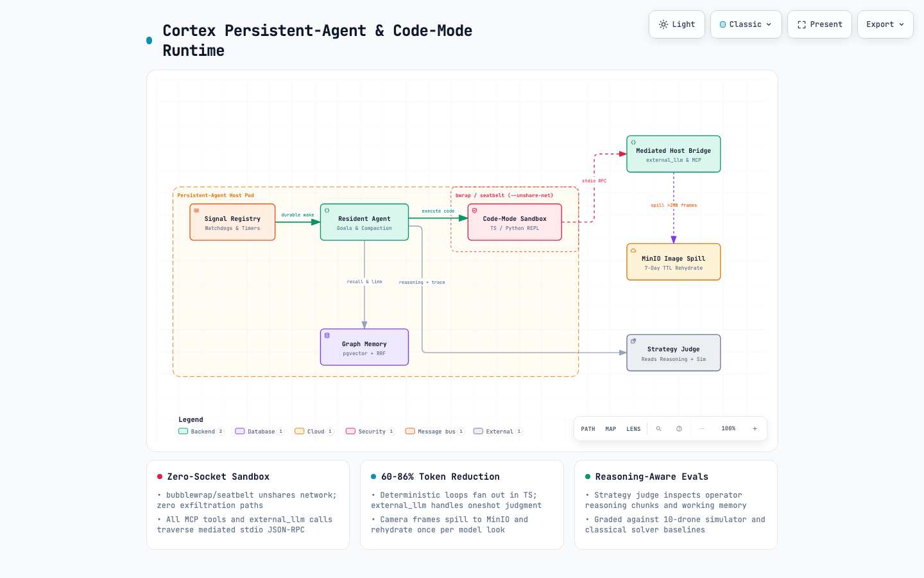Toggle PATH mode in diagram toolbar
The height and width of the screenshot is (578, 924).
[588, 429]
